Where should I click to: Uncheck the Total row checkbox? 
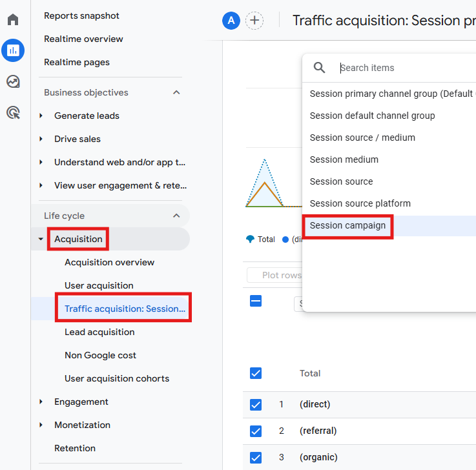pyautogui.click(x=256, y=373)
